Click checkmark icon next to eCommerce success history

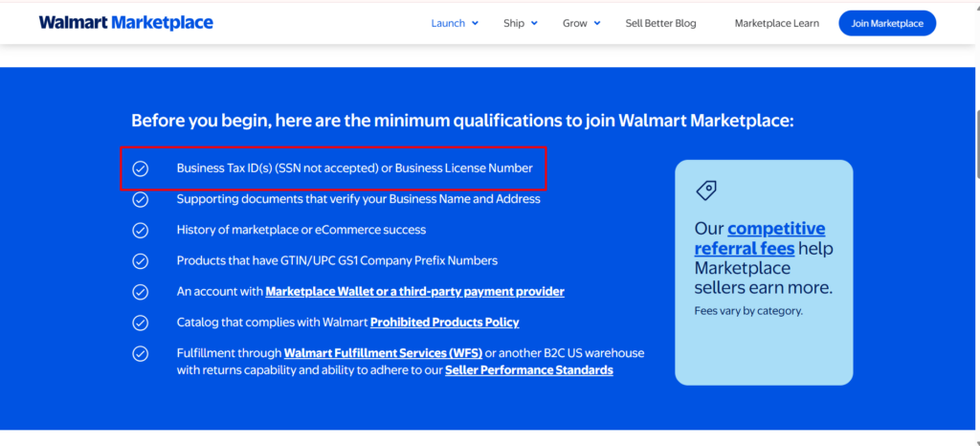point(141,230)
